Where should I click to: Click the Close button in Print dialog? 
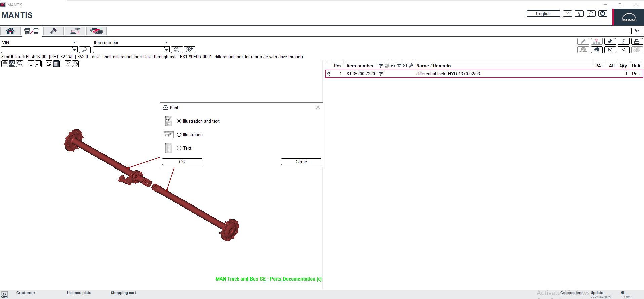point(301,162)
